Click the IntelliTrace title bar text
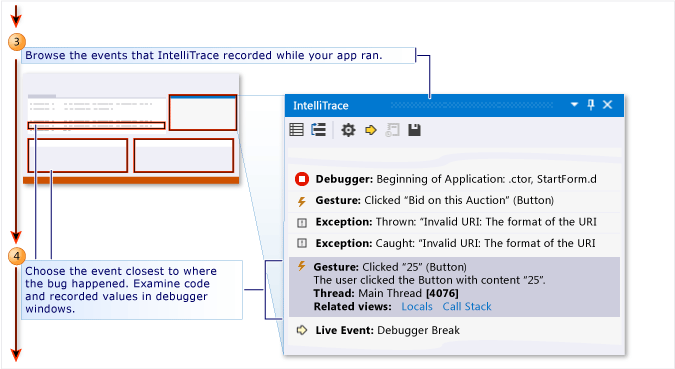Viewport: 675px width, 369px height. pos(321,105)
